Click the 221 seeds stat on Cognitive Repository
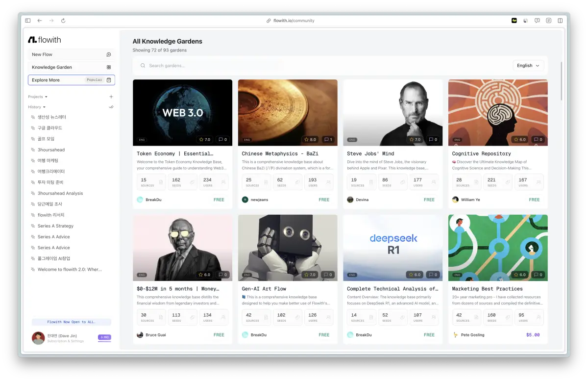 (x=497, y=182)
